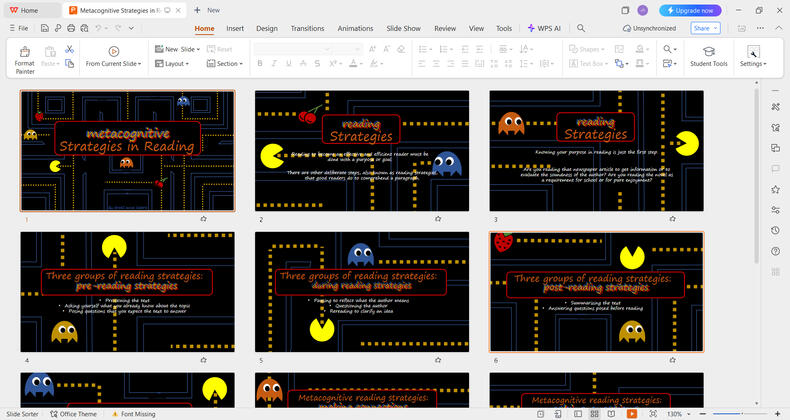Collapse the ribbon with the up chevron
The height and width of the screenshot is (420, 790).
778,28
